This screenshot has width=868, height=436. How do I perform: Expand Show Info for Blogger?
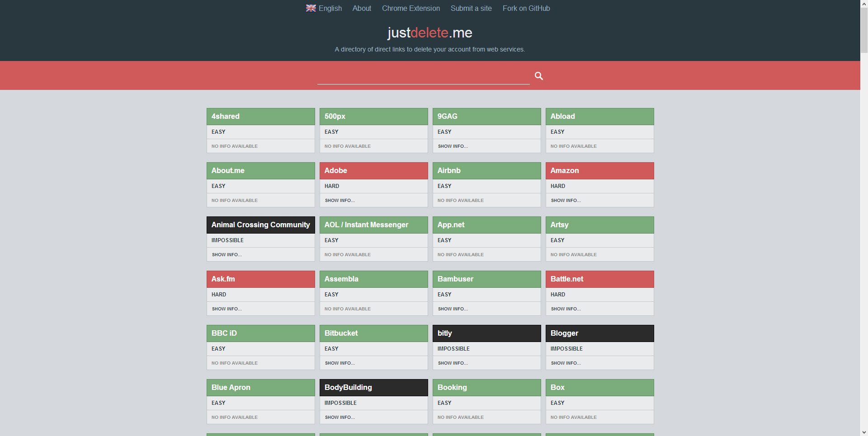[566, 363]
